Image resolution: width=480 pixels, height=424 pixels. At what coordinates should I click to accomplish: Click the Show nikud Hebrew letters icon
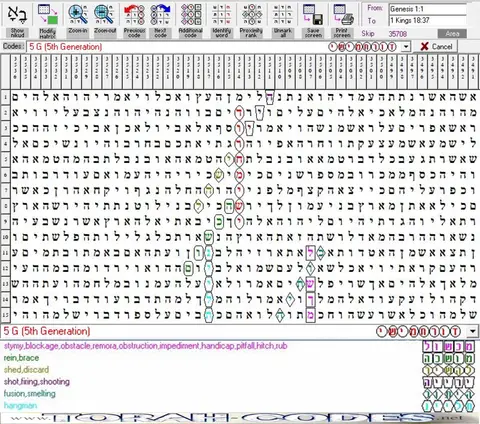(x=17, y=14)
